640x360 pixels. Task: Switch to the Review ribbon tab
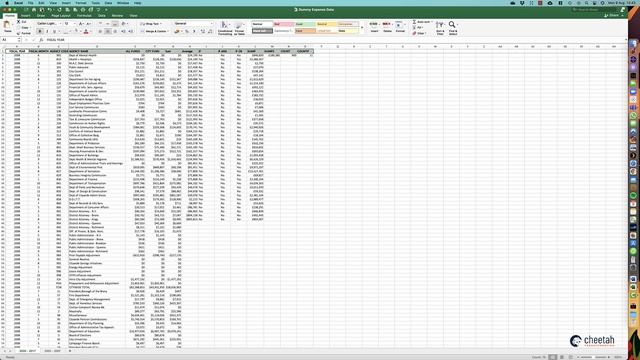click(117, 16)
